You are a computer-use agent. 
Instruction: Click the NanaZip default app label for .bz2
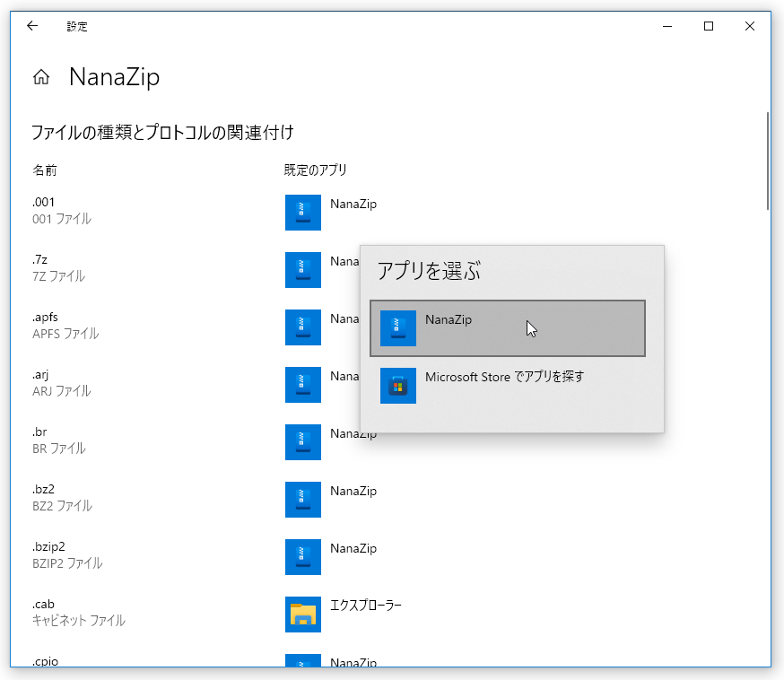click(353, 491)
